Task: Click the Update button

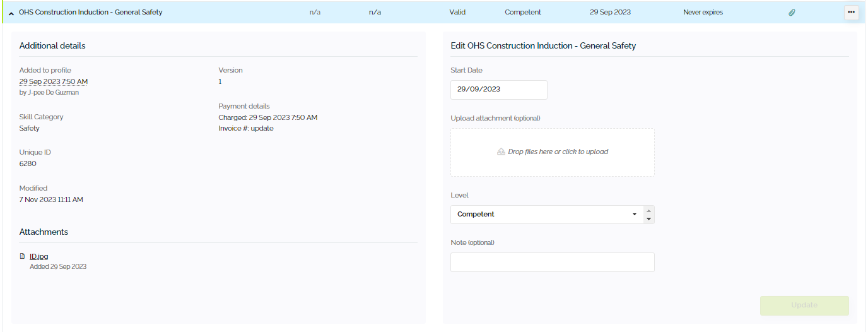Action: [x=804, y=305]
